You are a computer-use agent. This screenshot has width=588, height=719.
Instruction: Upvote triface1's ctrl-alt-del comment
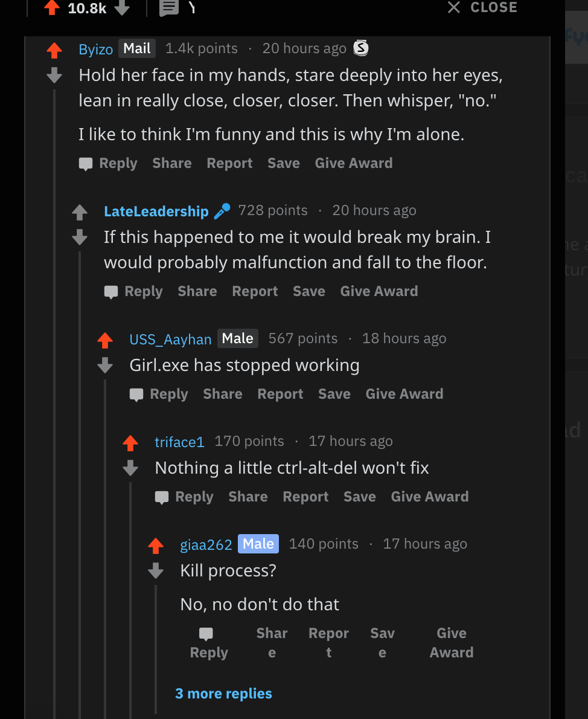(x=130, y=443)
